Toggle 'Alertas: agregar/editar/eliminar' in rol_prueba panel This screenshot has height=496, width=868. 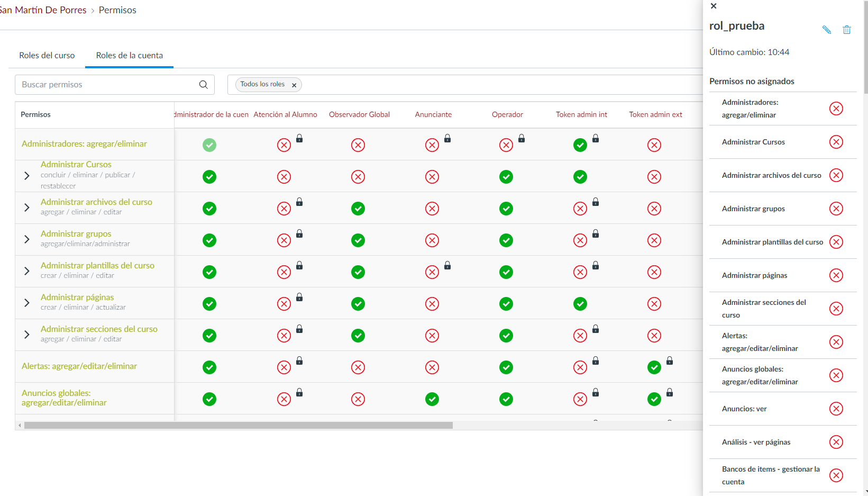[x=836, y=342]
